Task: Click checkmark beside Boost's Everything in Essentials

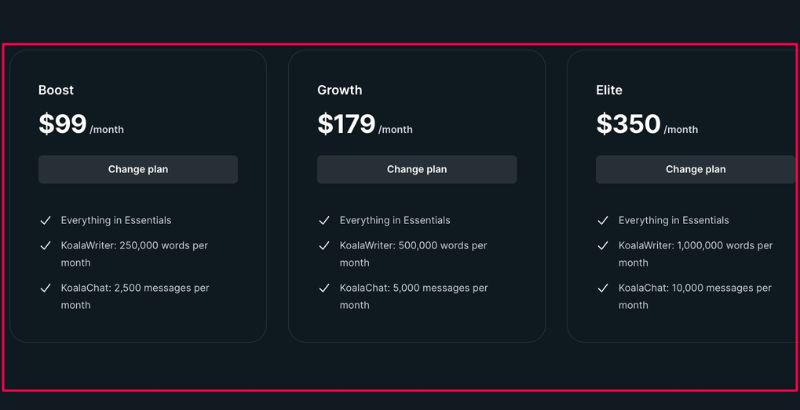Action: pos(45,220)
